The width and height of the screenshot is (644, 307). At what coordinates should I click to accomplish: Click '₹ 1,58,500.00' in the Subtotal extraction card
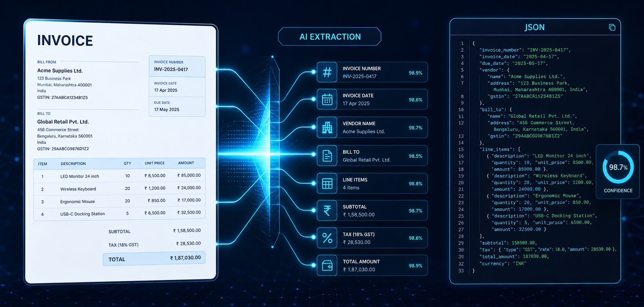click(359, 214)
